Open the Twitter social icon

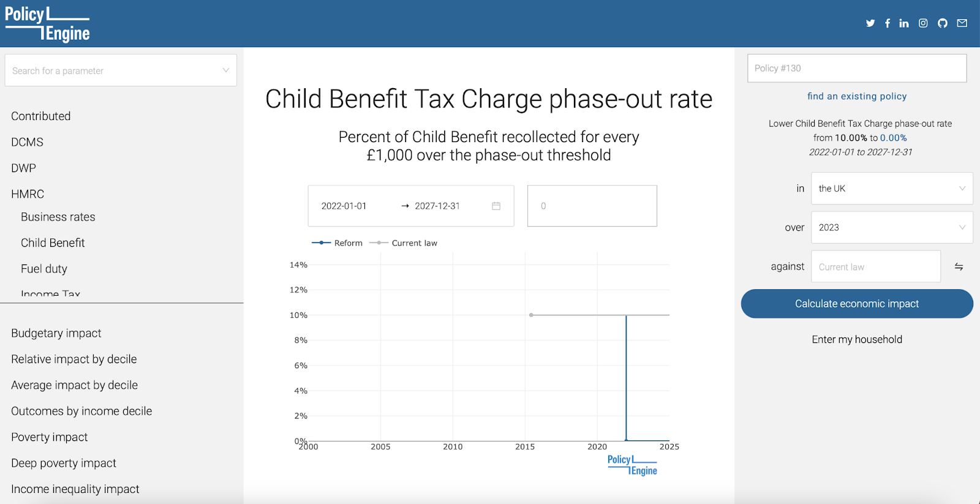click(x=870, y=23)
